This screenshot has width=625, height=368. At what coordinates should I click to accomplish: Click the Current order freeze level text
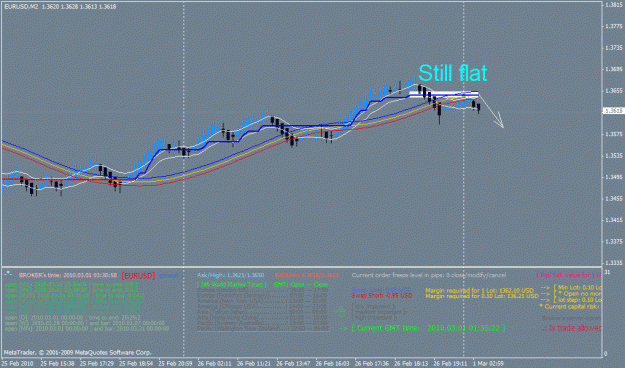(429, 275)
